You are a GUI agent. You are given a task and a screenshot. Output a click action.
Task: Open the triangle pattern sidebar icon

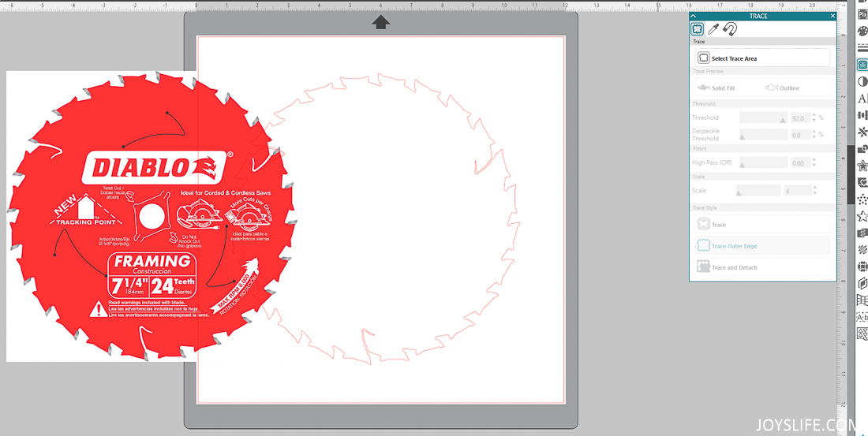pyautogui.click(x=862, y=334)
